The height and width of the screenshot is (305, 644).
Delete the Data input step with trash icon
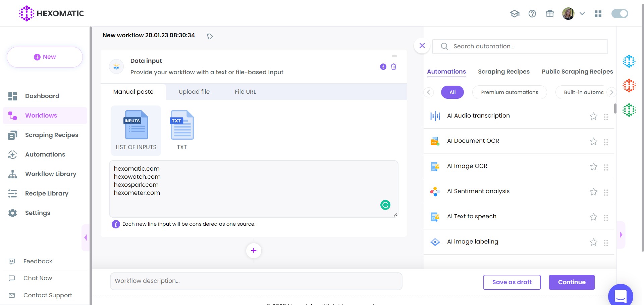393,67
